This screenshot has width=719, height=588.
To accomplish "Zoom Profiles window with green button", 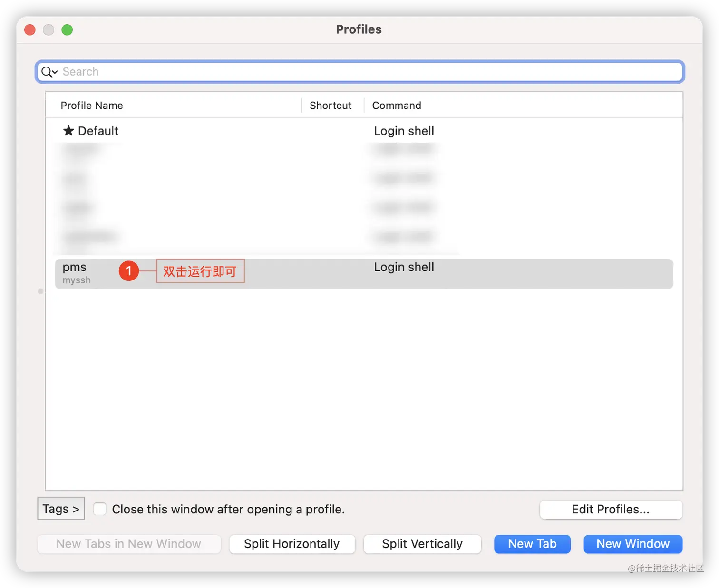I will pyautogui.click(x=67, y=29).
